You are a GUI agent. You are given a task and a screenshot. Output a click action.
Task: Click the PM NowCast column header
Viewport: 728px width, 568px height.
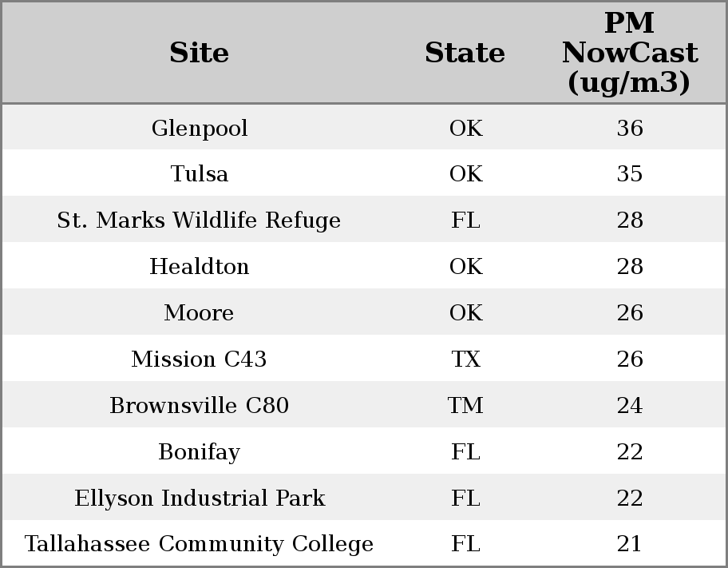click(629, 53)
